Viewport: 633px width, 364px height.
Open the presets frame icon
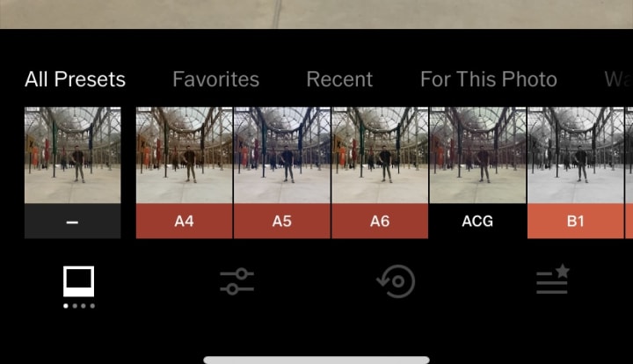click(x=79, y=280)
